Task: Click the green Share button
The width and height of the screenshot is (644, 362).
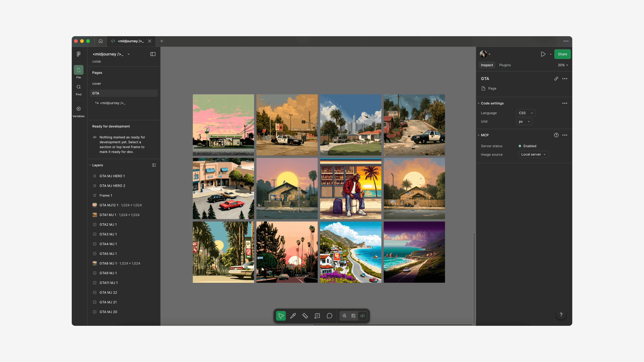Action: (562, 54)
